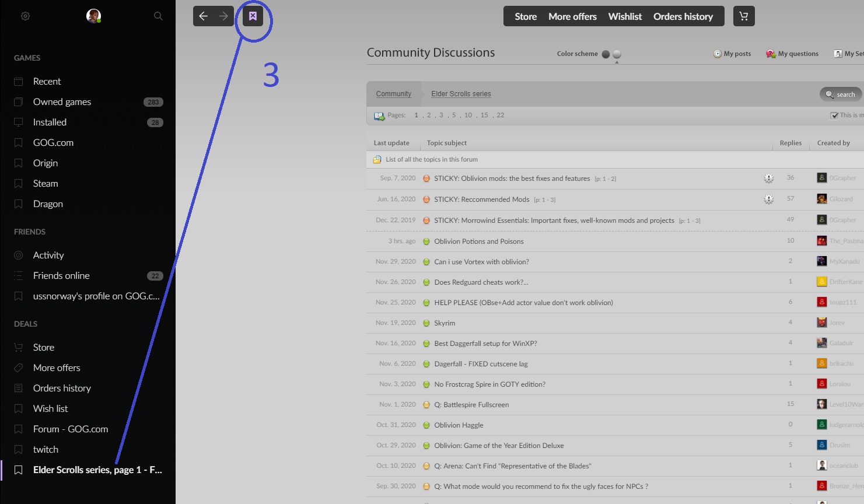Open STICKY: Morrowind Essentials topic
864x504 pixels.
554,220
